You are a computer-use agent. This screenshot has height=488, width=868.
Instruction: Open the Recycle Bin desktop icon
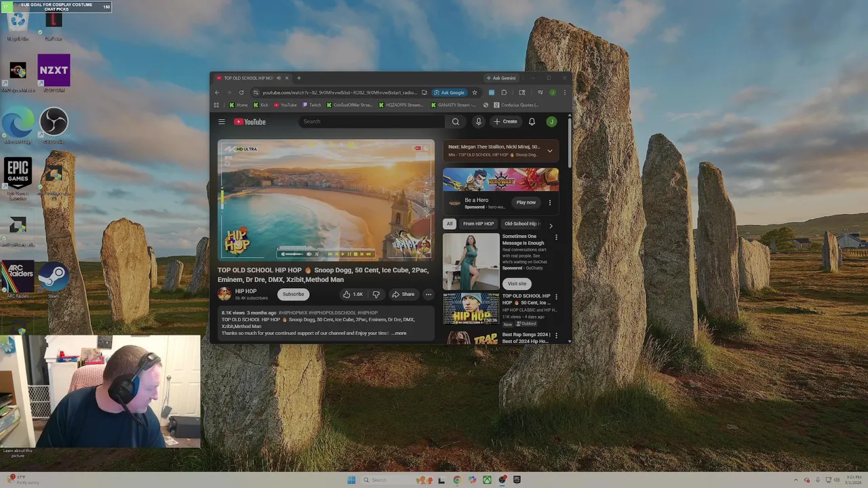click(18, 26)
